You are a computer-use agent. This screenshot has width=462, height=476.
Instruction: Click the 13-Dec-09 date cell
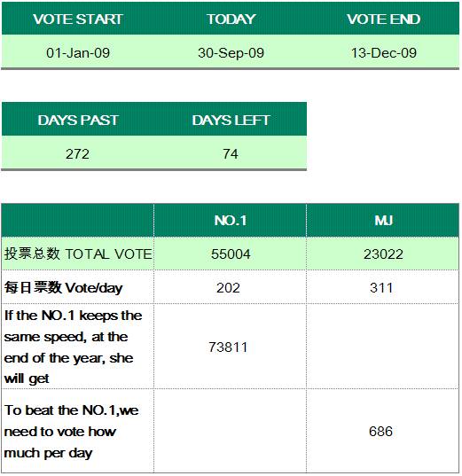point(383,52)
